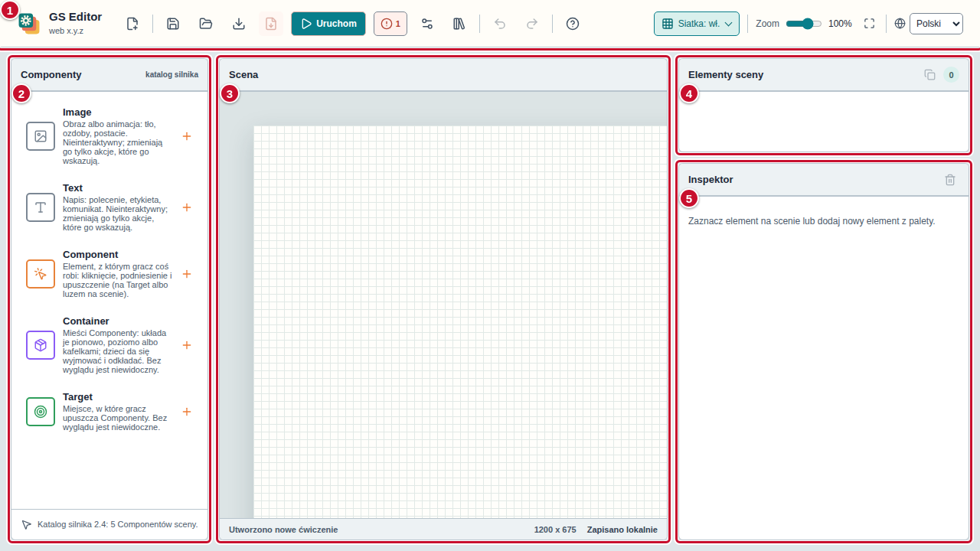The height and width of the screenshot is (551, 980).
Task: Run the exercise with Uruchom button
Action: pos(328,24)
